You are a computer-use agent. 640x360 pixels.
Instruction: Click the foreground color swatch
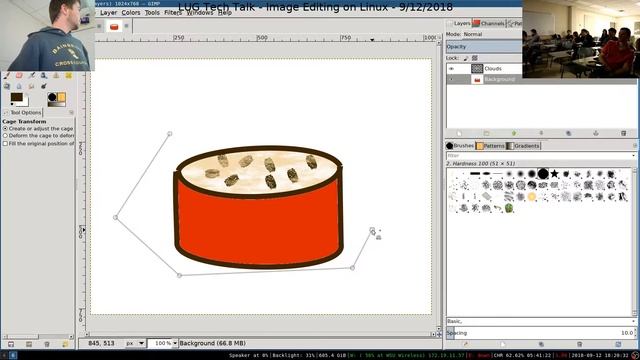click(x=17, y=97)
